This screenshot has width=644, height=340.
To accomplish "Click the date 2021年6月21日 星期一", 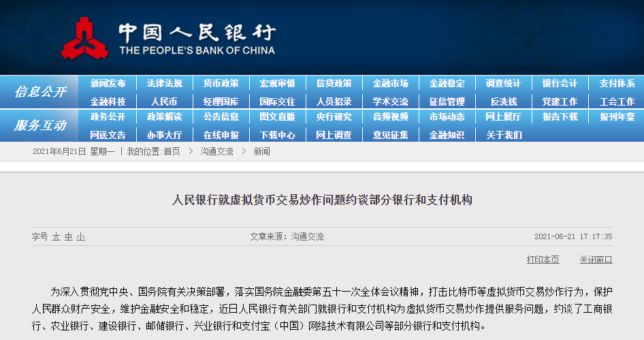I will [x=74, y=152].
